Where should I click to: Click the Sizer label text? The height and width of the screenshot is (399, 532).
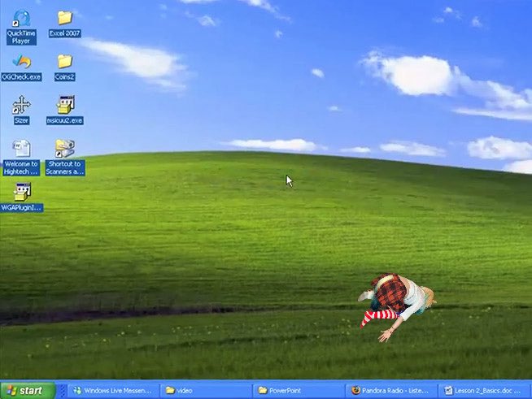(21, 120)
